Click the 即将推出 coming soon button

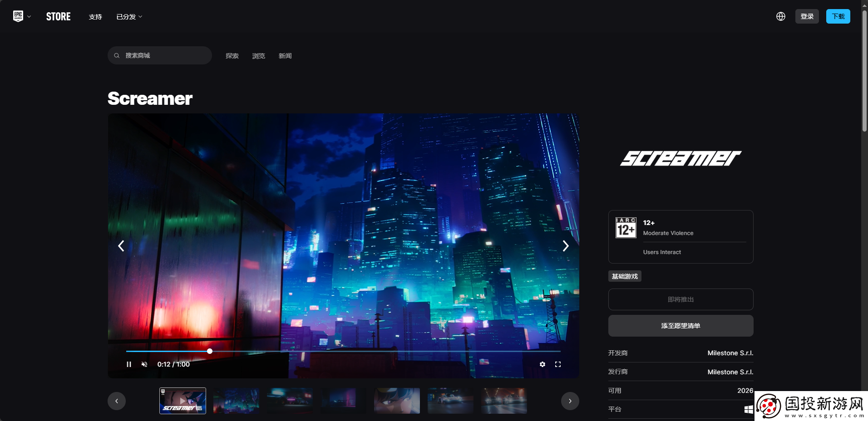point(681,299)
